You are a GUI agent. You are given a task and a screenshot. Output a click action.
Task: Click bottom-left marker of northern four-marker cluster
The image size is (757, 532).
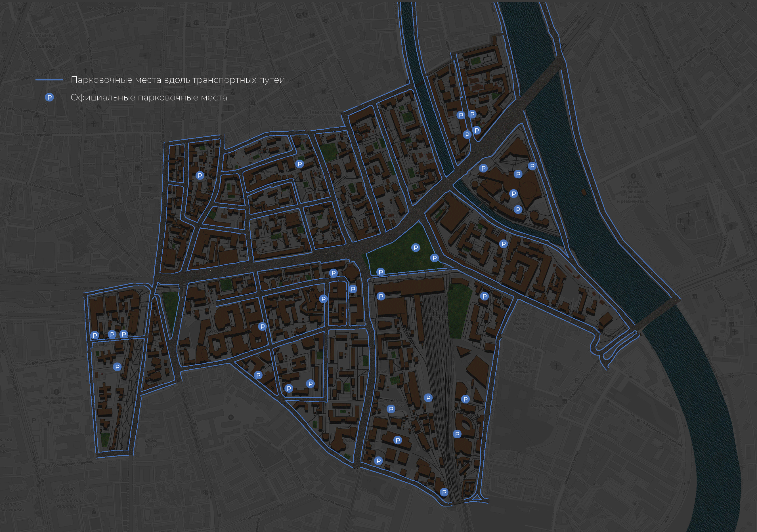coord(467,134)
